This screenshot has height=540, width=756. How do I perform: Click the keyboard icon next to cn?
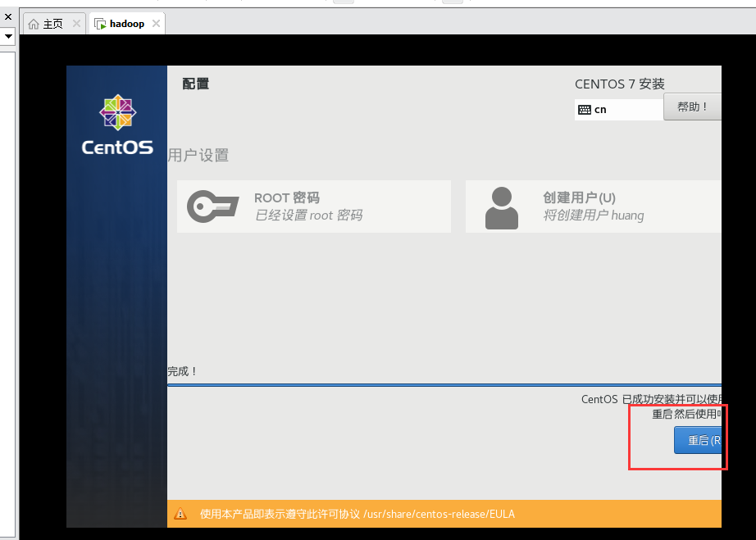(x=585, y=110)
